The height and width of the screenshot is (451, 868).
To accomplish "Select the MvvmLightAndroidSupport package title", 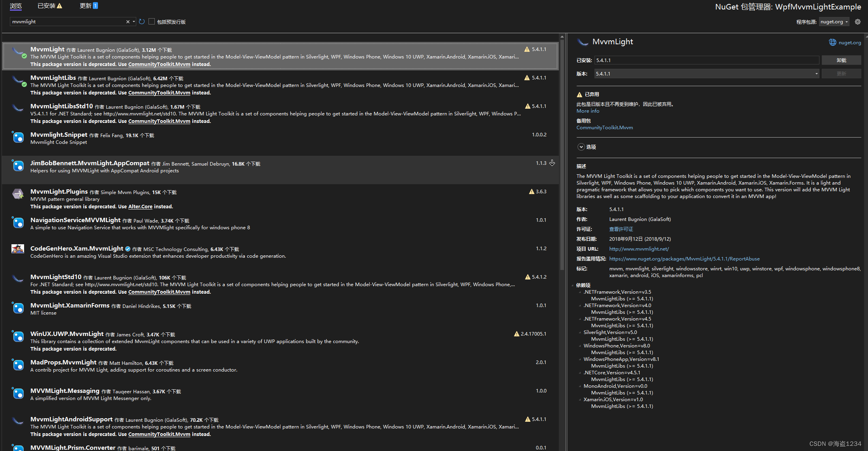I will coord(71,419).
